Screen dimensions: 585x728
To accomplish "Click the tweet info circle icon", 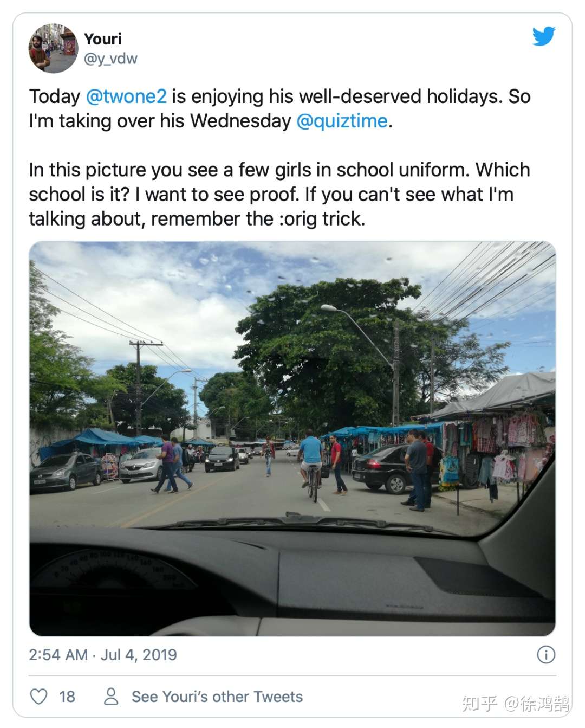I will pos(545,655).
